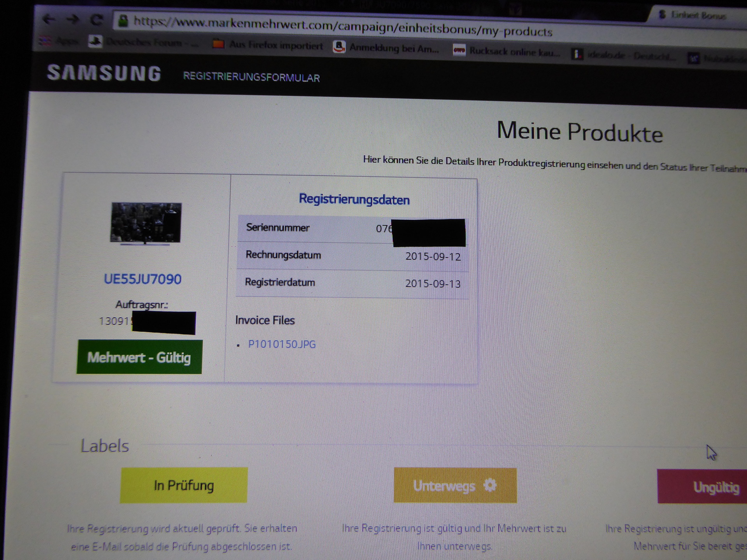Screen dimensions: 747x560
Task: Click the browser forward arrow
Action: click(x=73, y=19)
